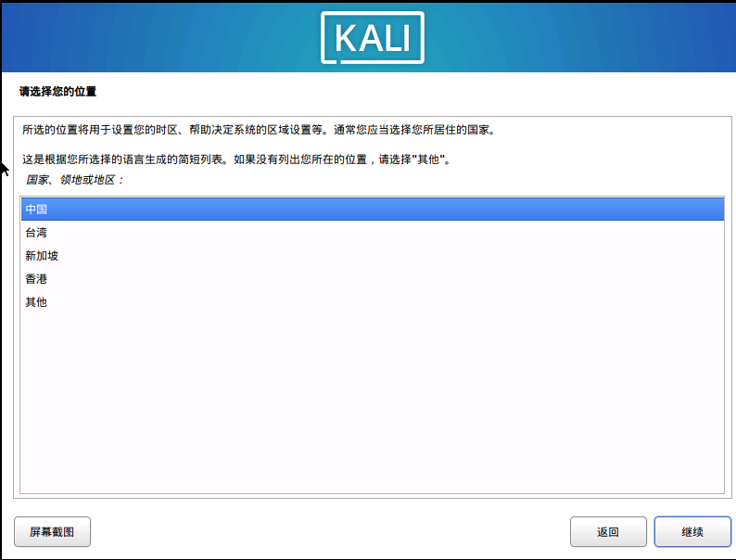Click the quoted "其他" word in the instructions
This screenshot has height=560, width=736.
(x=428, y=159)
